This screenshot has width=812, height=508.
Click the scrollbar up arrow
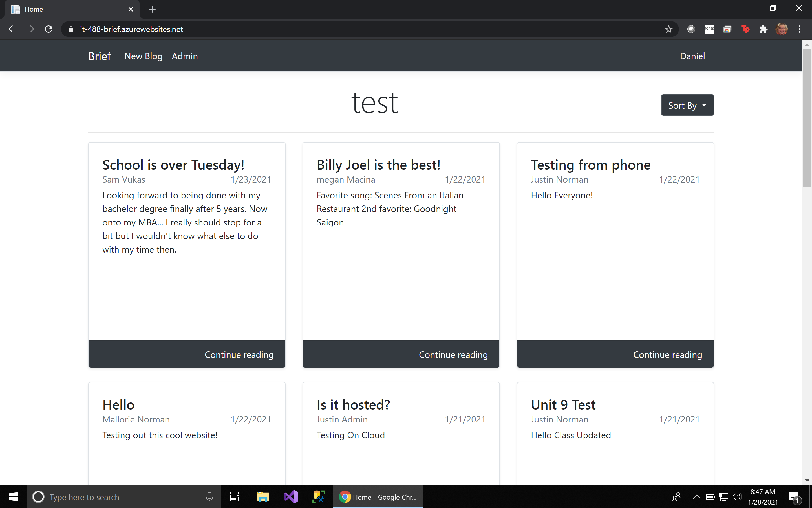click(807, 44)
